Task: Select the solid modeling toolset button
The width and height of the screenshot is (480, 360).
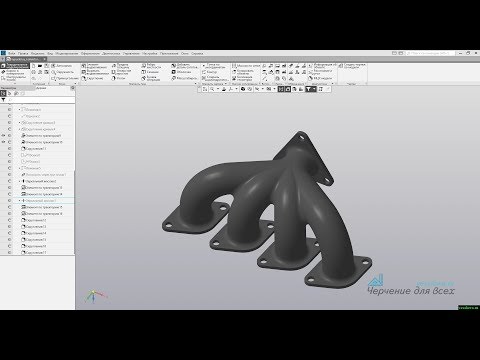Action: pyautogui.click(x=15, y=66)
